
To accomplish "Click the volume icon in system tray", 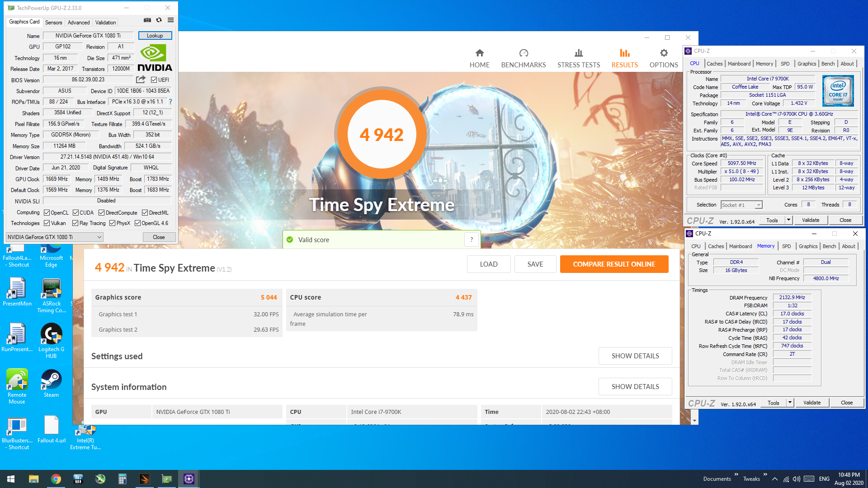I will (797, 479).
